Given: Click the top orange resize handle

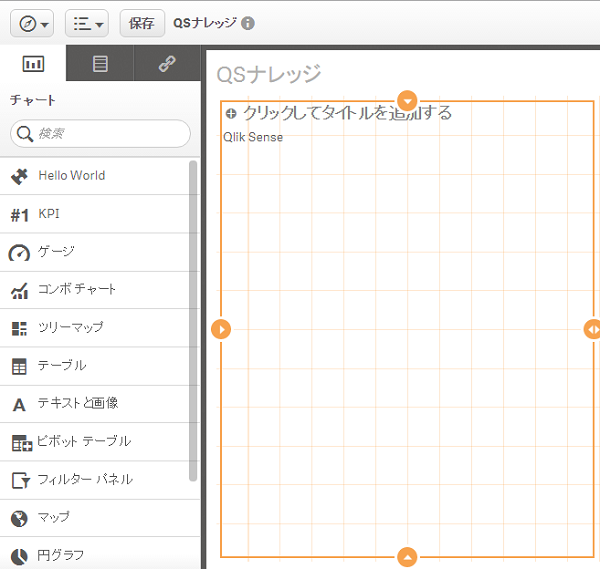Looking at the screenshot, I should pyautogui.click(x=407, y=101).
